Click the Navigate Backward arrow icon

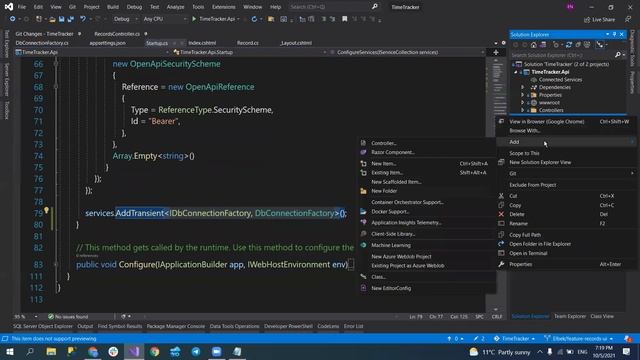click(x=13, y=19)
